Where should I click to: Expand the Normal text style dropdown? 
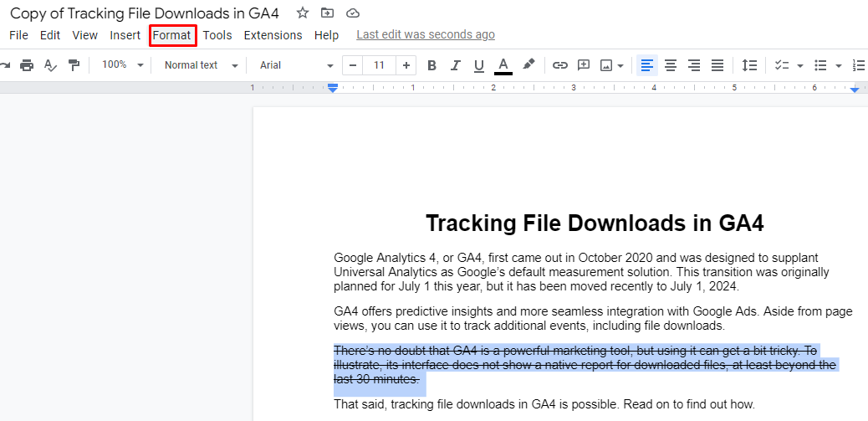pyautogui.click(x=201, y=65)
